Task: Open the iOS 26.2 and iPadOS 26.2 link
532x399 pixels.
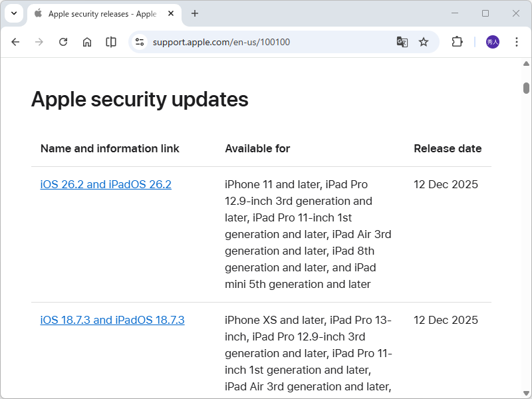Action: pyautogui.click(x=106, y=184)
